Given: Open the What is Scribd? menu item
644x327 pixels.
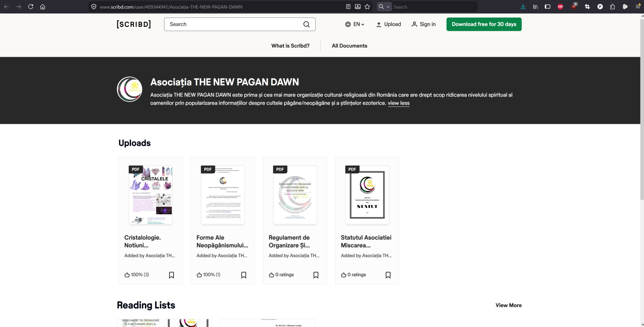Looking at the screenshot, I should click(x=290, y=46).
